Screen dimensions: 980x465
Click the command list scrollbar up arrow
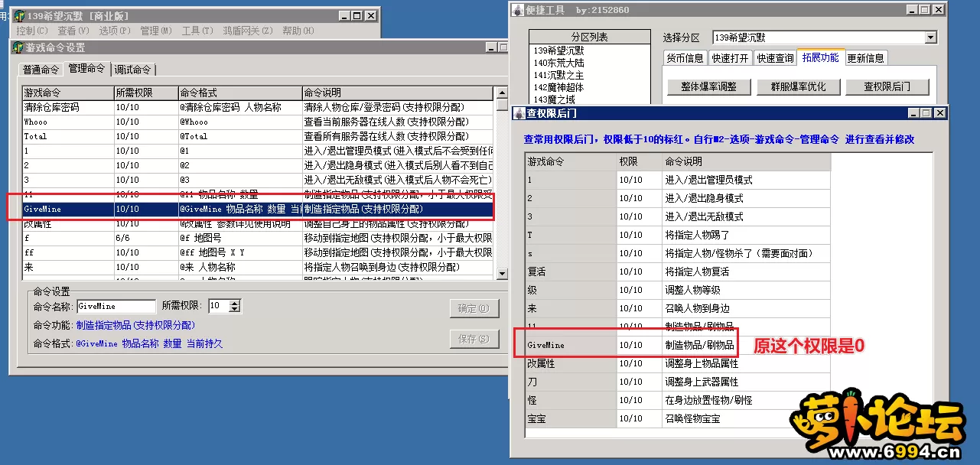[x=502, y=93]
